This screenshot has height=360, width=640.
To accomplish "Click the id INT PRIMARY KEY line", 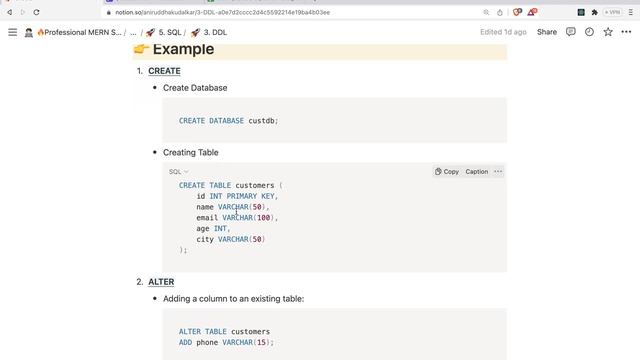I will click(x=237, y=196).
